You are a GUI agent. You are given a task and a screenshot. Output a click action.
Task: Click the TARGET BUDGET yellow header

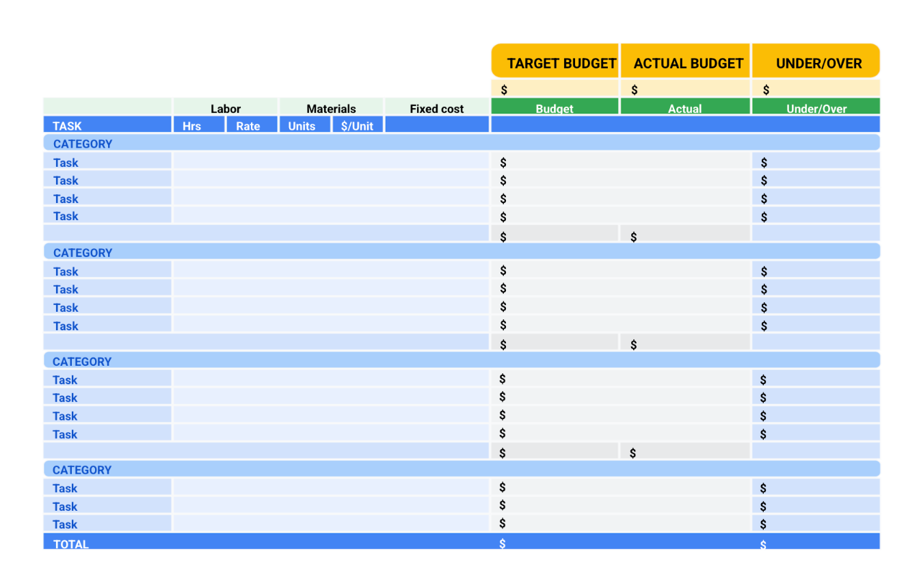click(x=555, y=63)
